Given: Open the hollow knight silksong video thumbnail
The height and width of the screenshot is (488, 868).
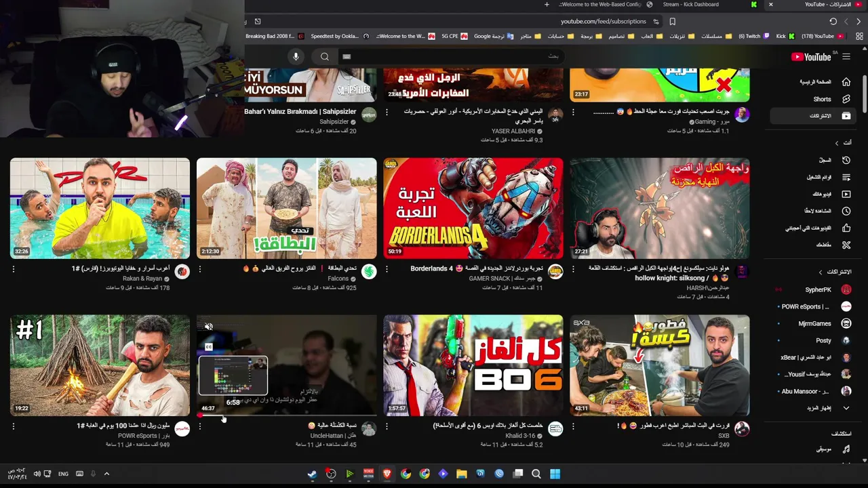Looking at the screenshot, I should point(660,208).
